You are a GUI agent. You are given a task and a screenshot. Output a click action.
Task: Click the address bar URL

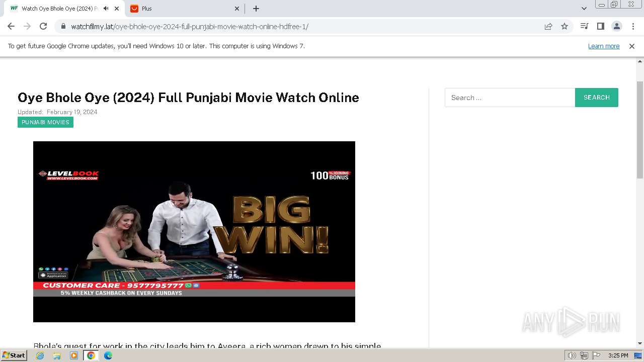[x=190, y=26]
